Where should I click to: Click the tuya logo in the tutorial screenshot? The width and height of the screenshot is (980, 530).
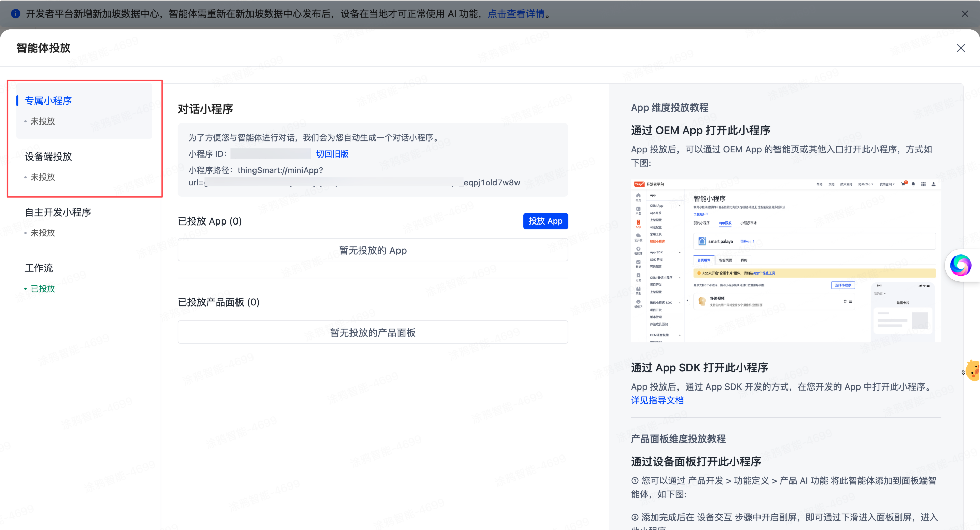639,184
